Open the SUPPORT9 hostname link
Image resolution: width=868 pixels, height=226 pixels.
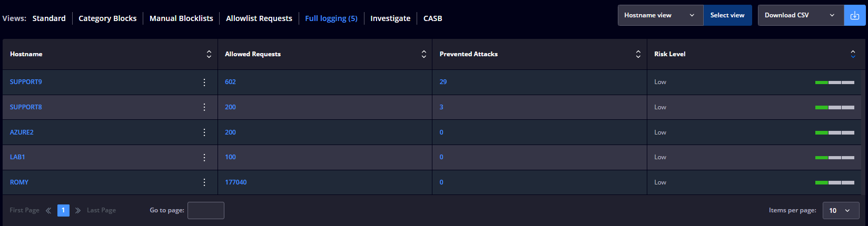click(x=26, y=82)
